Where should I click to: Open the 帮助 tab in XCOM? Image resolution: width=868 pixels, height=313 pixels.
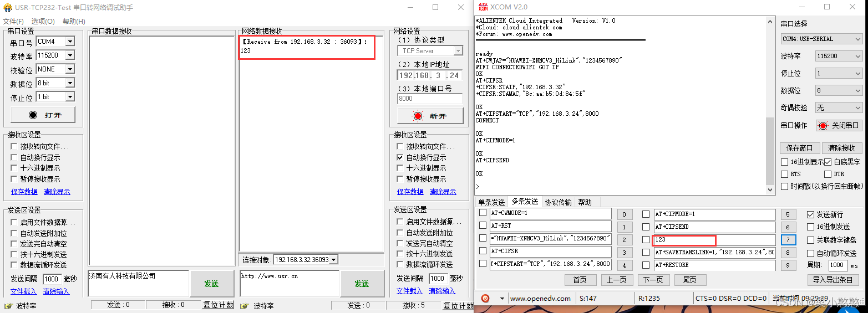(x=585, y=202)
